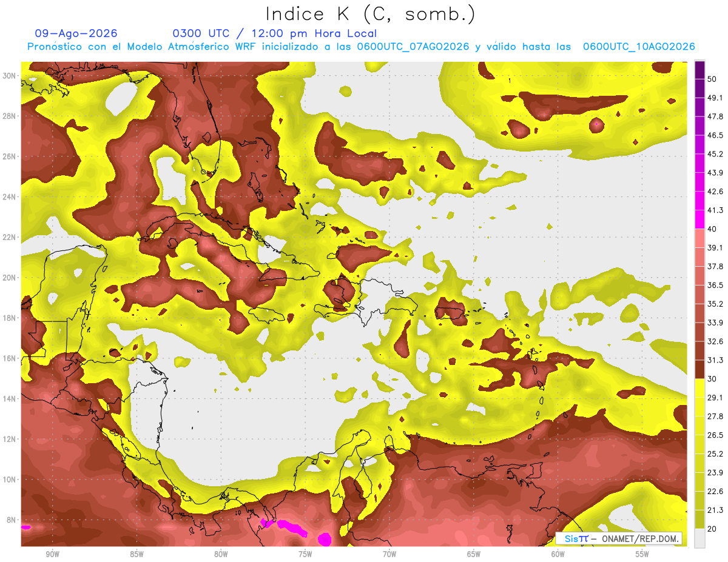Click the colorbar value "35.2"
The height and width of the screenshot is (562, 728).
(715, 304)
